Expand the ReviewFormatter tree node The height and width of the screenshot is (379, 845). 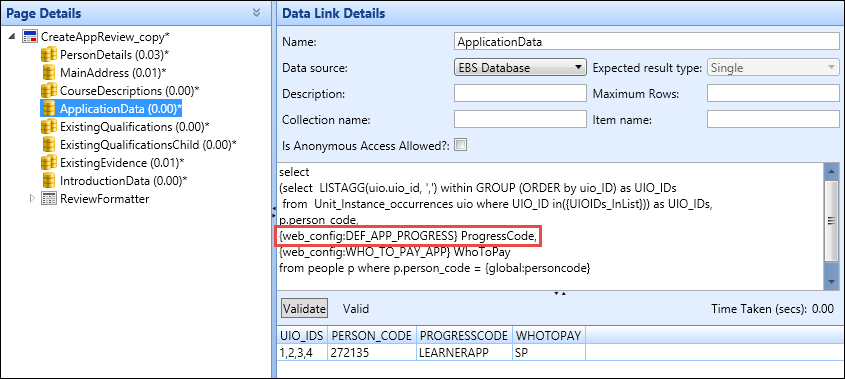33,198
